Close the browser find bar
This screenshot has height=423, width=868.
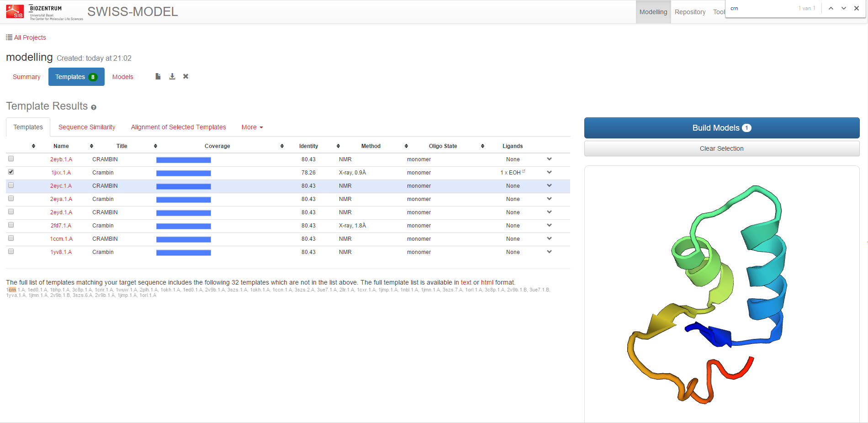click(x=857, y=8)
